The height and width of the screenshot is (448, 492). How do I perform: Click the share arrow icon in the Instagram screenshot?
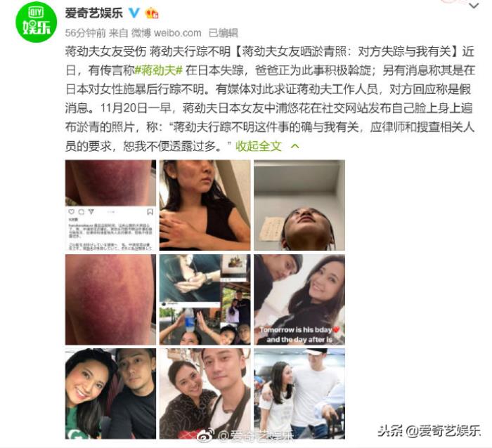coord(91,212)
